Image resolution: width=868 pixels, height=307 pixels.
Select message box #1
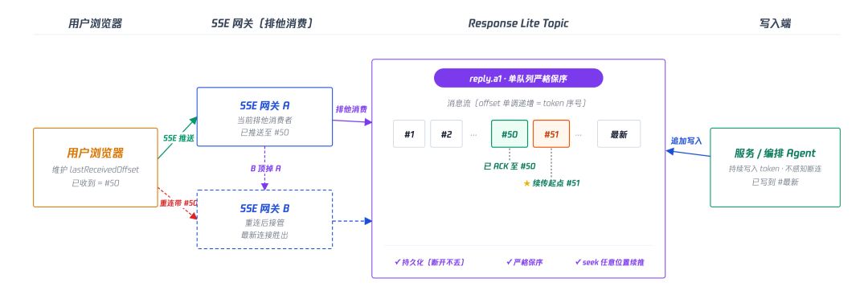point(409,134)
